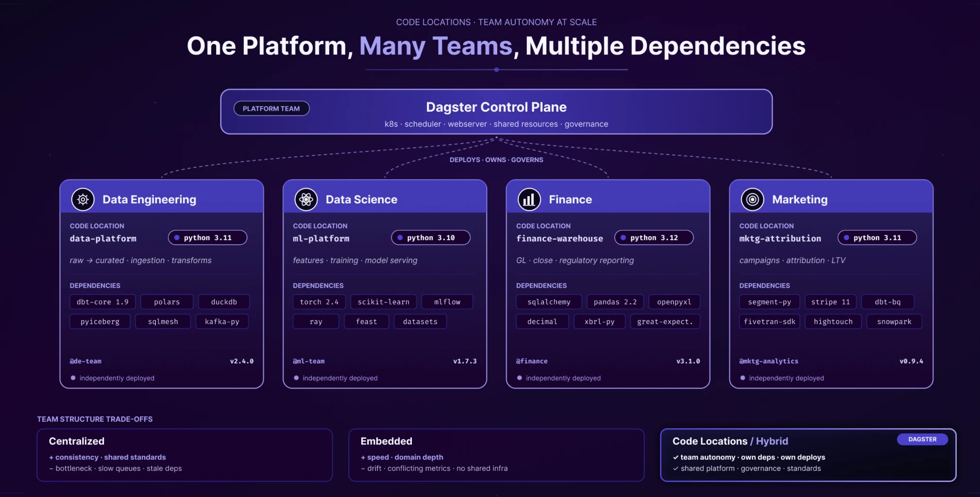Select the PLATFORM TEAM badge
The width and height of the screenshot is (980, 497).
[x=271, y=109]
